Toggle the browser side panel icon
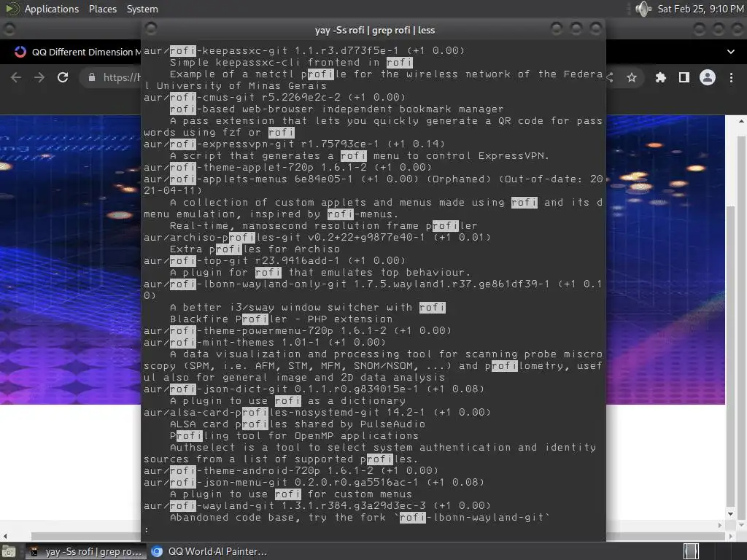Screen dimensions: 747x560 pos(684,77)
